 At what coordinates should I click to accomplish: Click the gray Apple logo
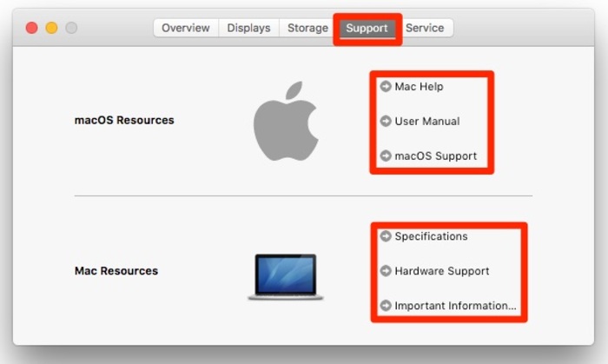286,122
